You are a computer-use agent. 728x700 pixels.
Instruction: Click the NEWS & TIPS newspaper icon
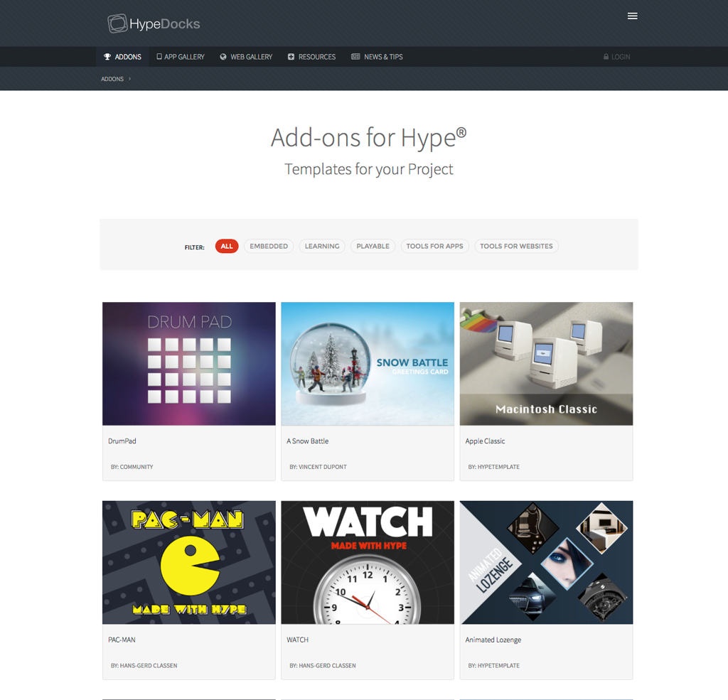(x=355, y=57)
